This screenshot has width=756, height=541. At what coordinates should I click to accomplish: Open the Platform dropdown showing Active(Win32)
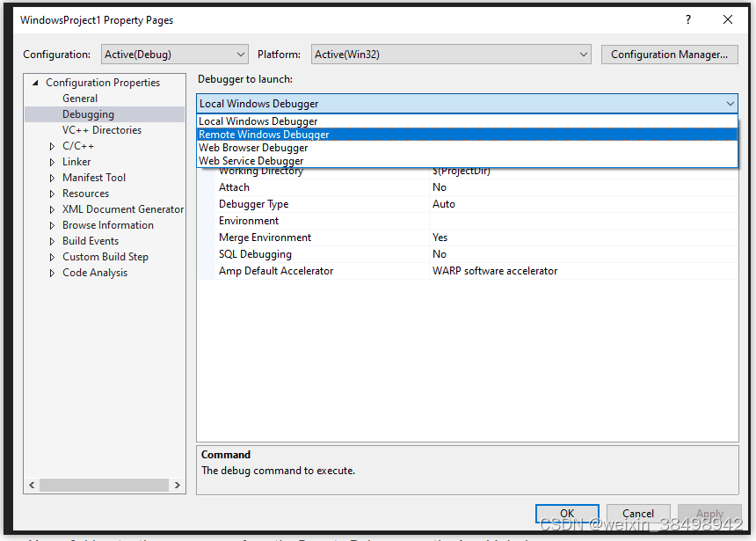point(451,55)
